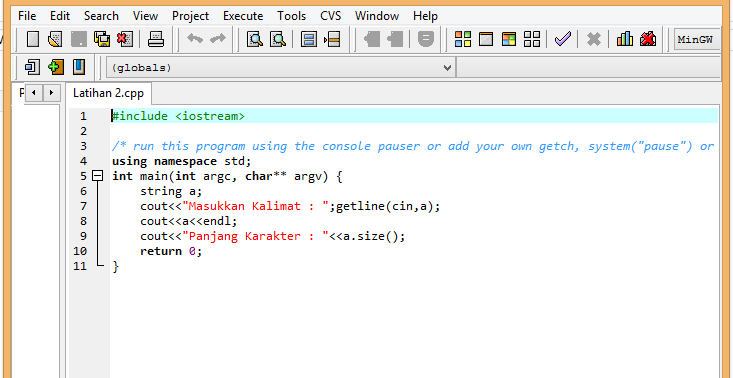Open the Project menu
This screenshot has width=733, height=378.
(x=190, y=16)
